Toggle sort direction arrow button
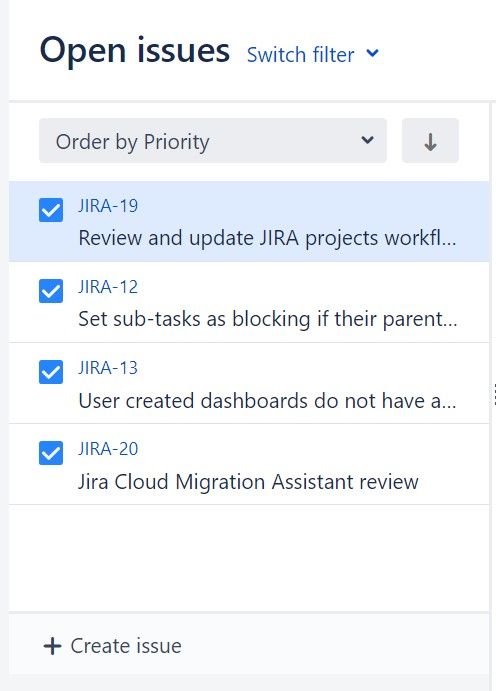The width and height of the screenshot is (496, 691). pyautogui.click(x=430, y=141)
